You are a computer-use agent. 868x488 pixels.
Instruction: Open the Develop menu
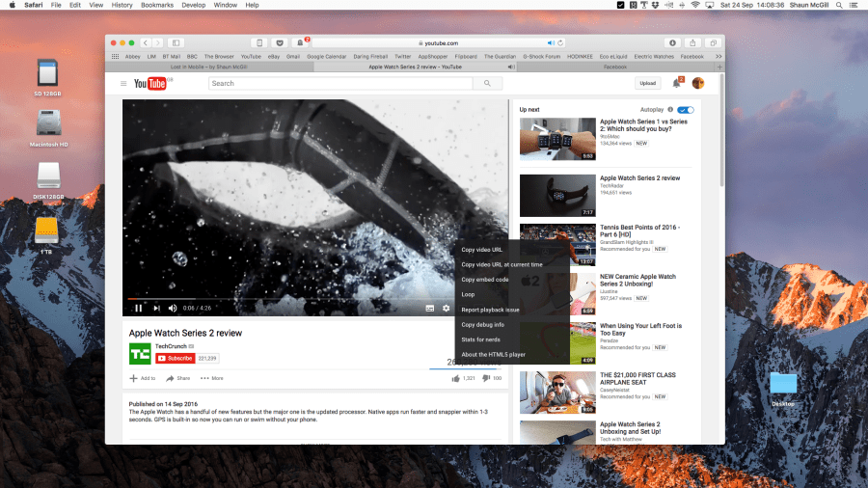(194, 5)
